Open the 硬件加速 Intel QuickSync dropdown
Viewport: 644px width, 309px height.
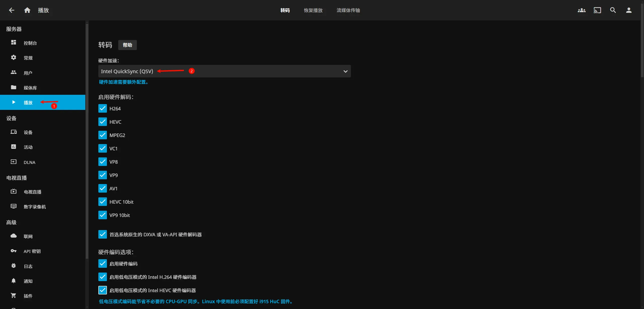pos(224,71)
